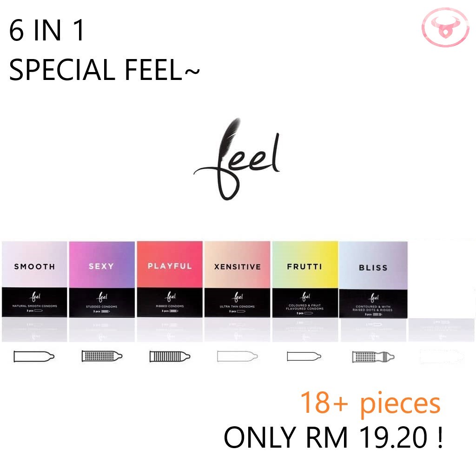Click the Feel feather brand logo
476x476 pixels.
tap(237, 159)
